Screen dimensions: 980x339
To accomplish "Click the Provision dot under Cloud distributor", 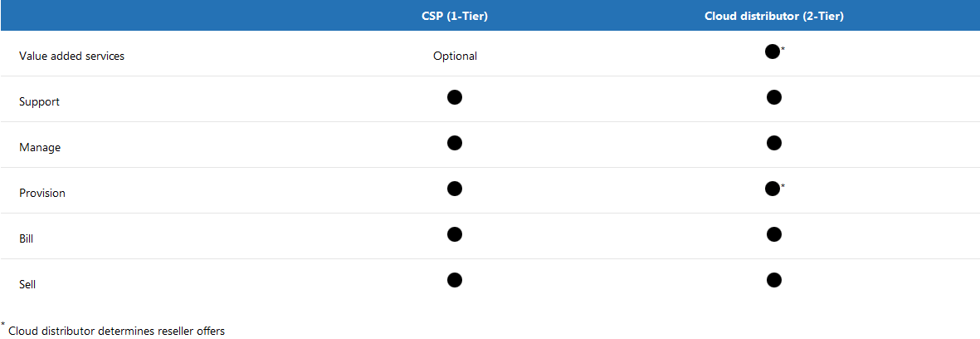I will pos(772,189).
